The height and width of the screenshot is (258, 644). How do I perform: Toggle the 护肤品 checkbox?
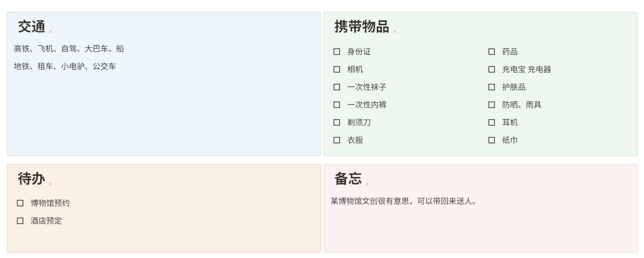491,87
